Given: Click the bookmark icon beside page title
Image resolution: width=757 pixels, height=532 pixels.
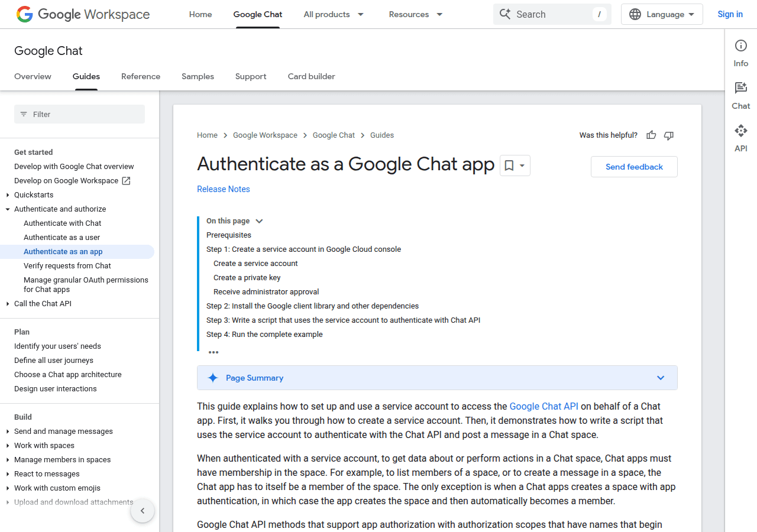Looking at the screenshot, I should [509, 166].
